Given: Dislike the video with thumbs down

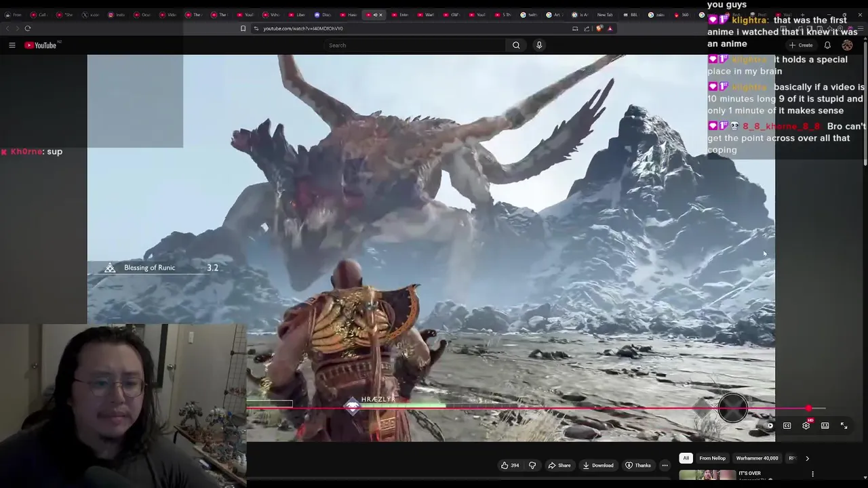Looking at the screenshot, I should coord(532,466).
